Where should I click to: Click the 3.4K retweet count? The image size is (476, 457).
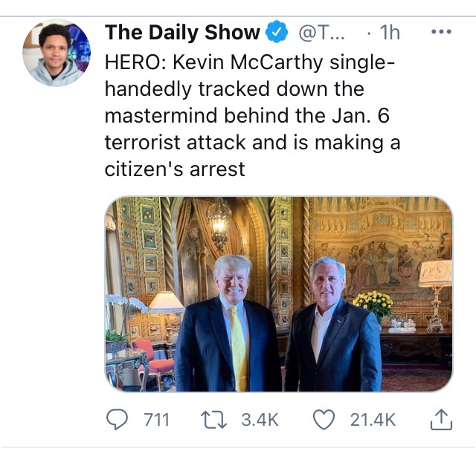tap(260, 421)
